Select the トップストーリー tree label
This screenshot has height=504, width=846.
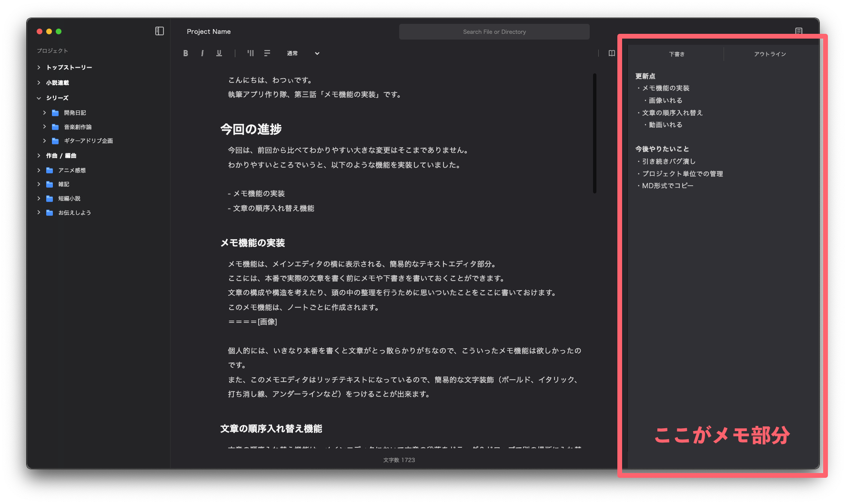pyautogui.click(x=69, y=68)
